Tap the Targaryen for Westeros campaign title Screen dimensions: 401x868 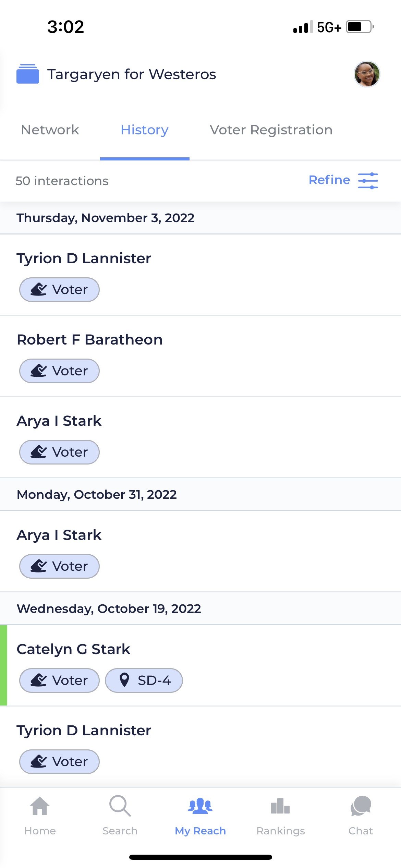[132, 74]
